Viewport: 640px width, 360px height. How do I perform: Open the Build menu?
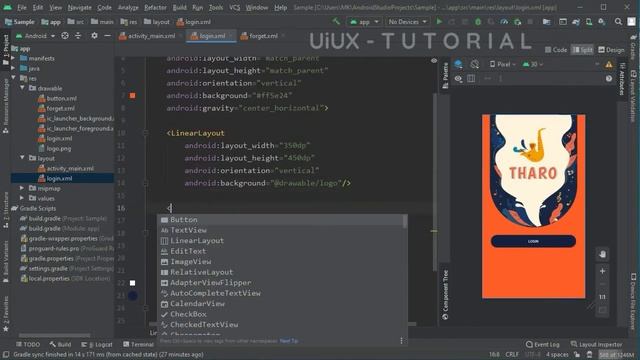[x=179, y=7]
